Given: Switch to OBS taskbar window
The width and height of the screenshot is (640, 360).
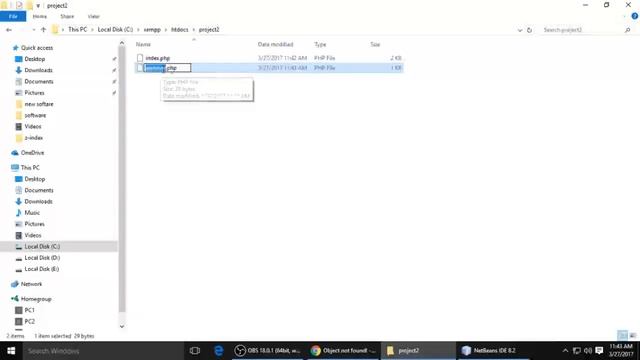Looking at the screenshot, I should point(267,351).
